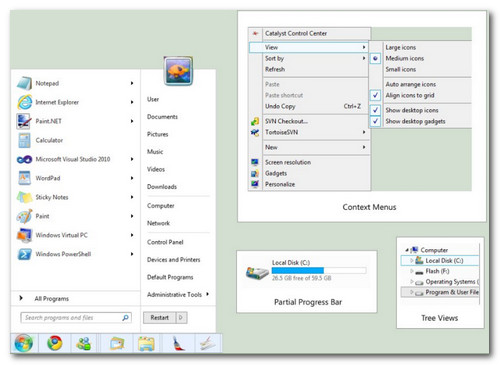Open the shutdown options arrow beside Restart
Viewport: 500px width, 365px height.
(181, 318)
